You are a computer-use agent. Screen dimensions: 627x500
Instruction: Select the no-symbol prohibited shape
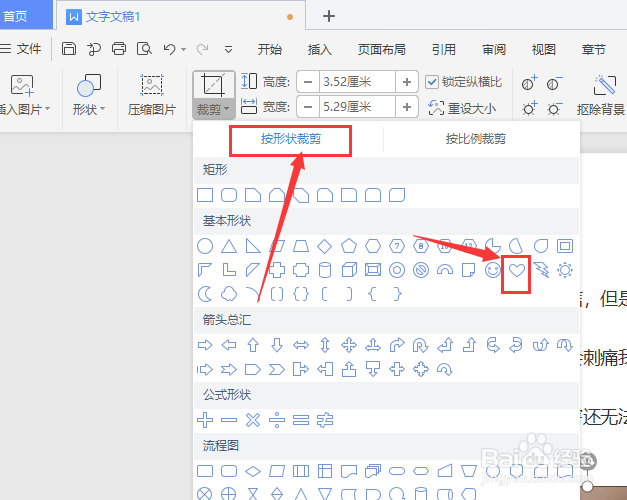421,270
